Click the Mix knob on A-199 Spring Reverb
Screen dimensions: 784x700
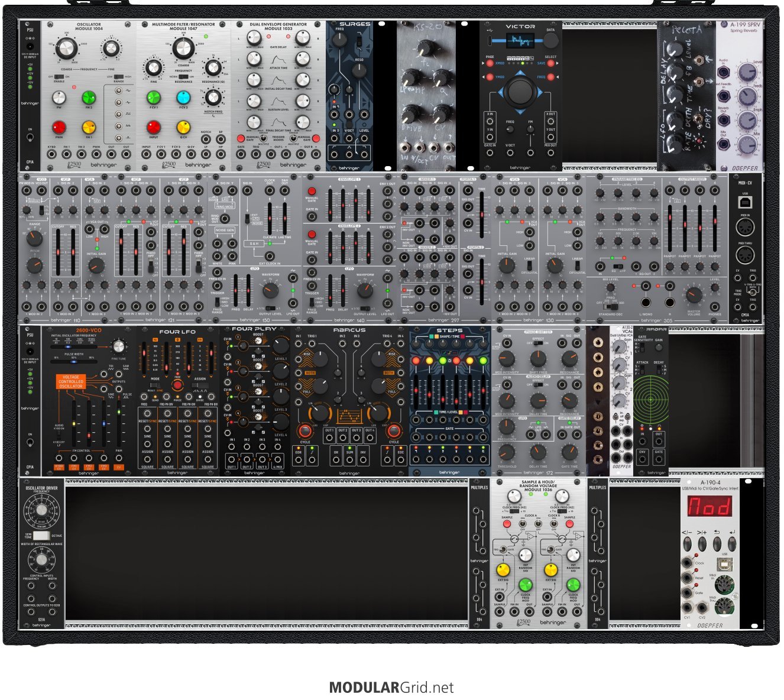pyautogui.click(x=748, y=144)
